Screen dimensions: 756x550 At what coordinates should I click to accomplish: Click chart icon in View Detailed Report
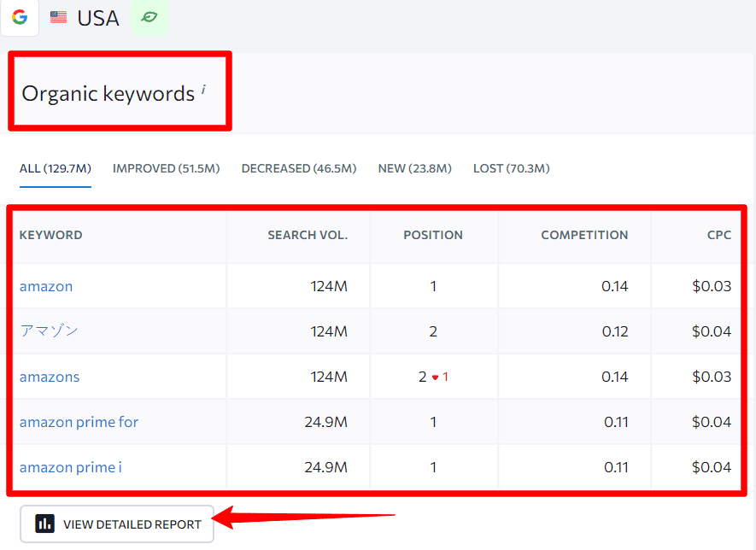tap(44, 524)
